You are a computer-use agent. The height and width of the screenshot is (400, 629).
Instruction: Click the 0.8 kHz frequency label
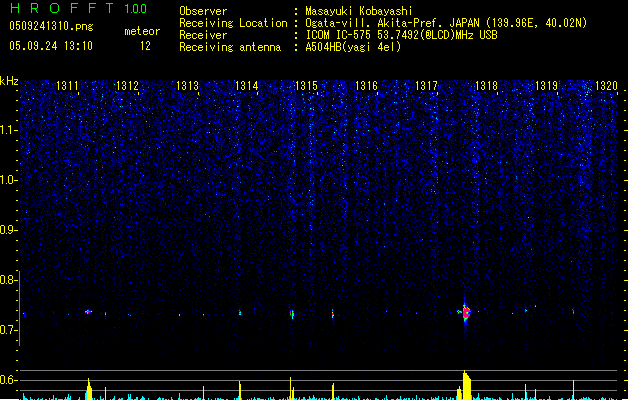tap(8, 280)
